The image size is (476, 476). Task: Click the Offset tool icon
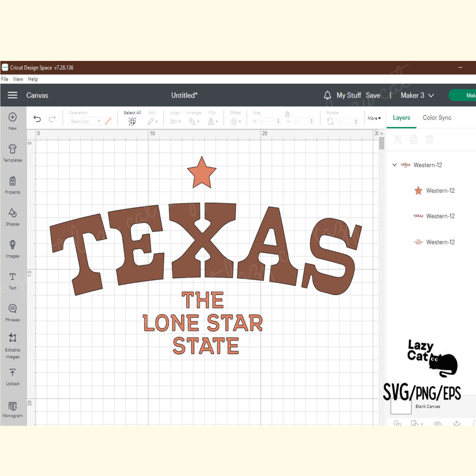[x=235, y=121]
